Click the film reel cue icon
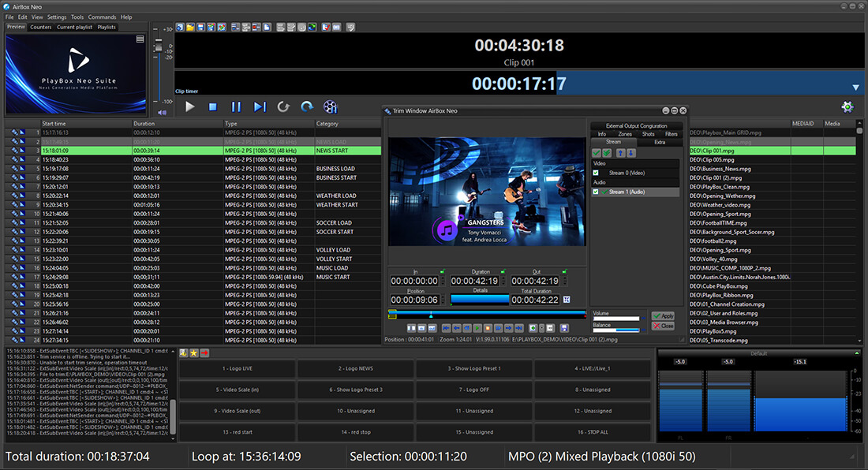868x470 pixels. click(x=330, y=106)
